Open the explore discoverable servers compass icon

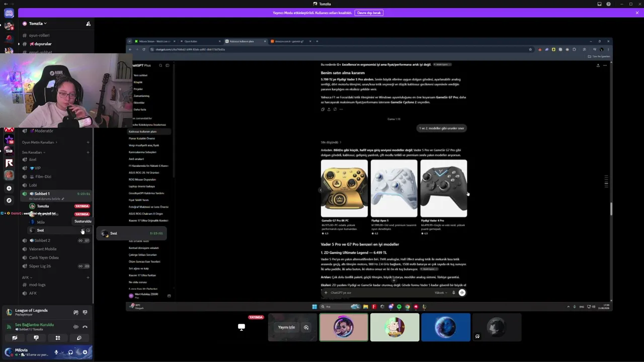[x=9, y=200]
